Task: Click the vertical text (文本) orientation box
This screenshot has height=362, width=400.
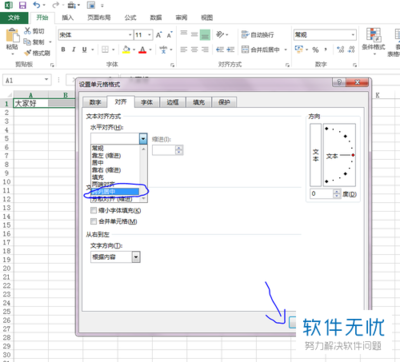Action: [316, 155]
